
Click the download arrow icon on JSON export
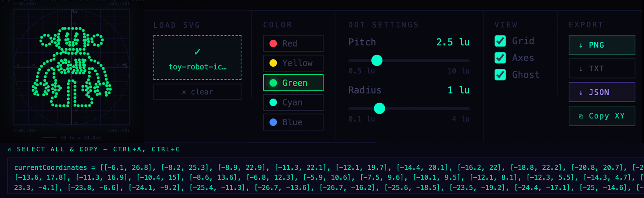pyautogui.click(x=581, y=93)
